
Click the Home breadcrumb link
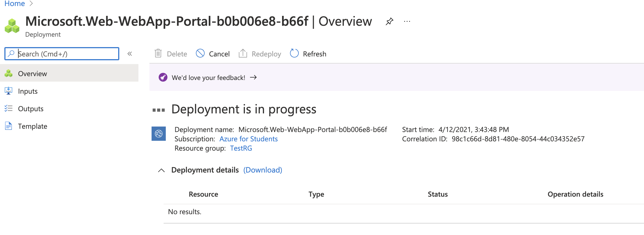pos(14,4)
